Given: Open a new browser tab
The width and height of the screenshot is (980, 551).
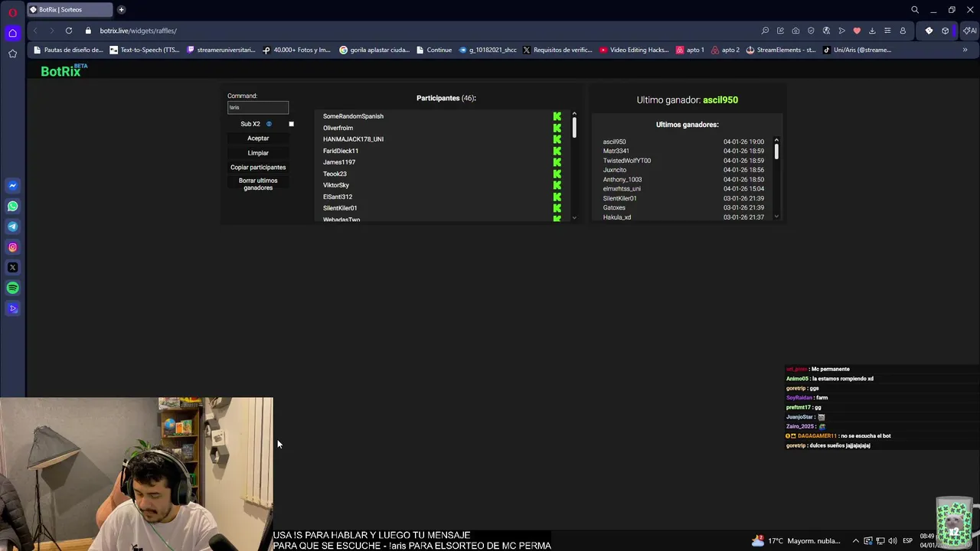Looking at the screenshot, I should (121, 10).
